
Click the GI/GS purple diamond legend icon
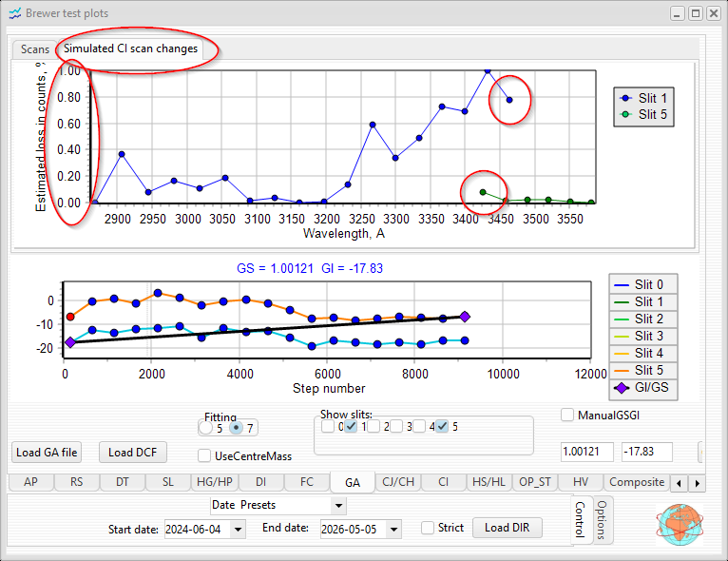pyautogui.click(x=622, y=388)
